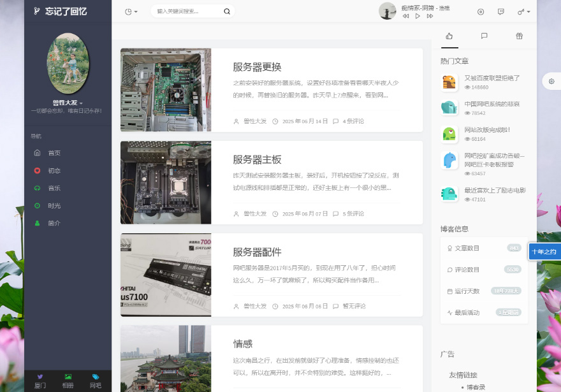Click the search magnifier icon

(x=227, y=11)
